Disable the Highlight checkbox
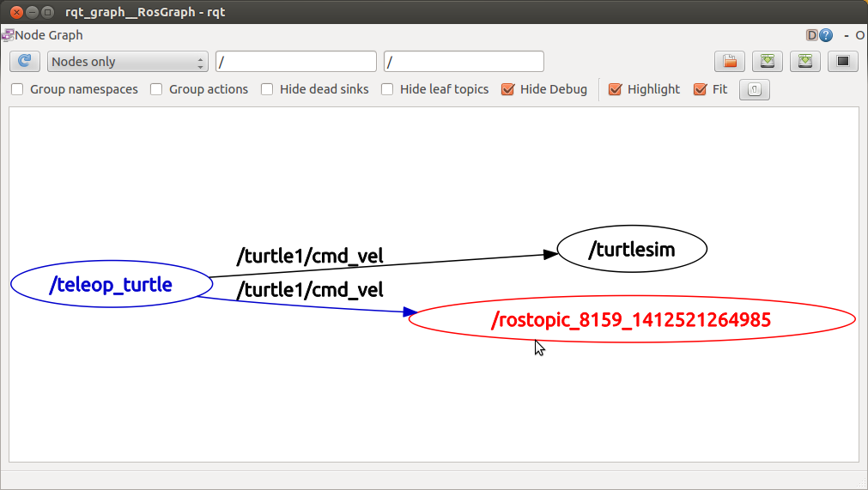868x490 pixels. click(x=615, y=89)
